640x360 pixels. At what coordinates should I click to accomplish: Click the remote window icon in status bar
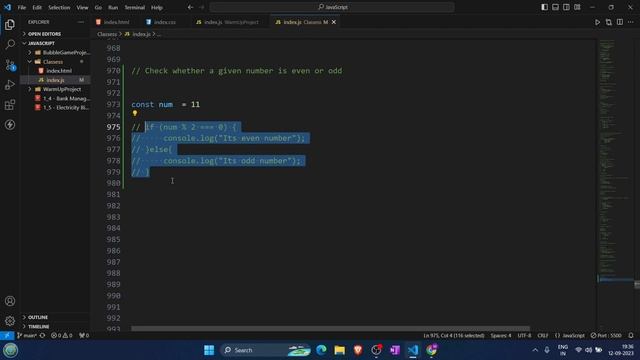tap(7, 336)
